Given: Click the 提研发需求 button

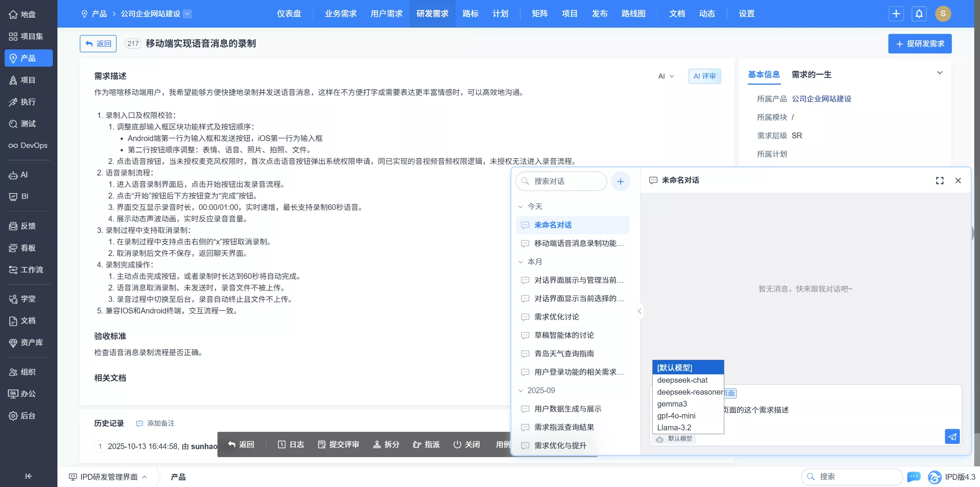Looking at the screenshot, I should pos(920,44).
